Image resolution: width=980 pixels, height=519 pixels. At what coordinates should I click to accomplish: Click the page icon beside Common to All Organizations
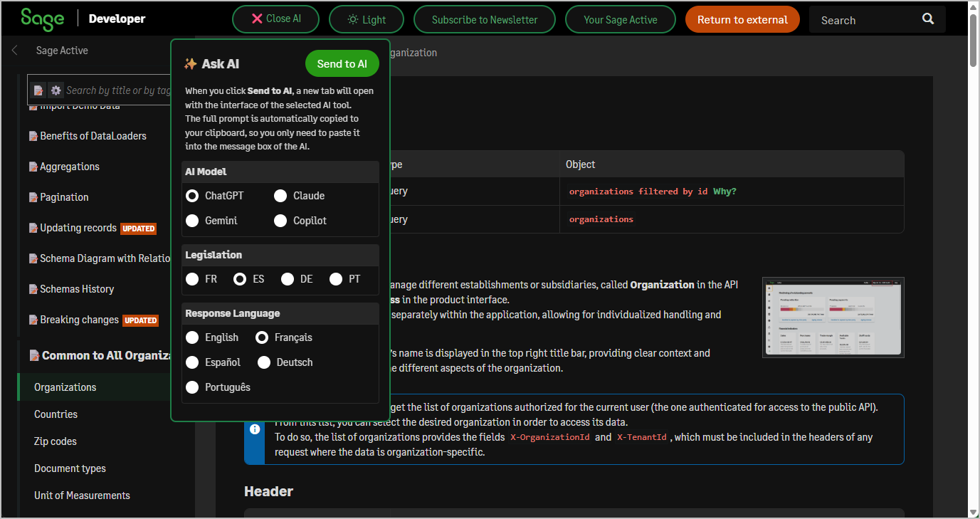coord(33,355)
